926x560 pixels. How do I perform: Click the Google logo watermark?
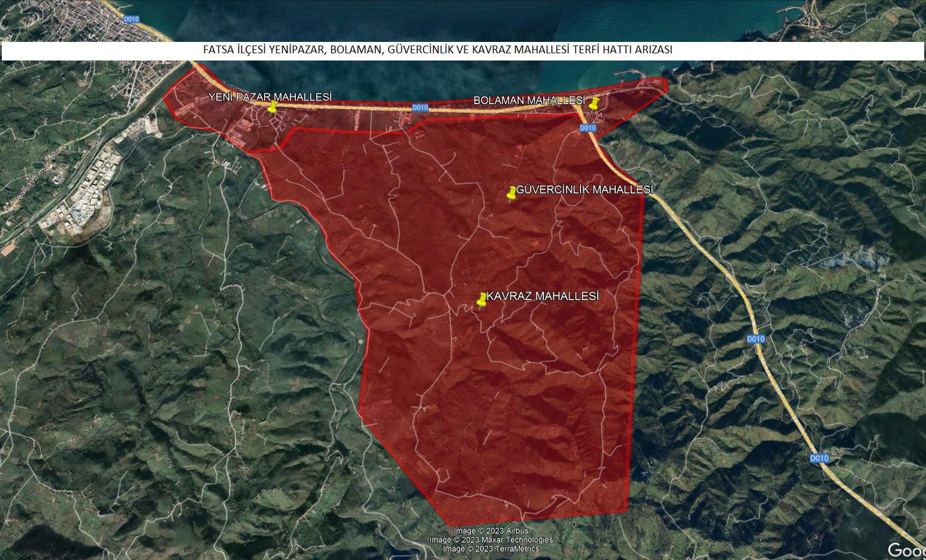point(907,550)
